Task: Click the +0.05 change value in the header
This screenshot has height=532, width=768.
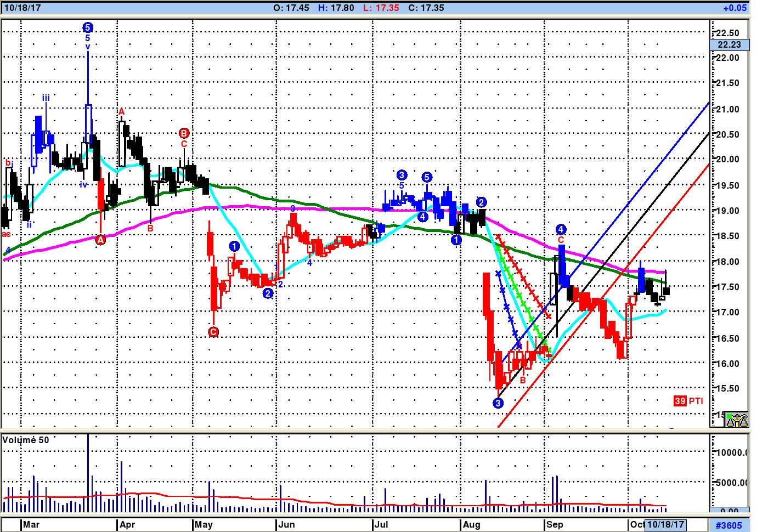Action: 735,8
